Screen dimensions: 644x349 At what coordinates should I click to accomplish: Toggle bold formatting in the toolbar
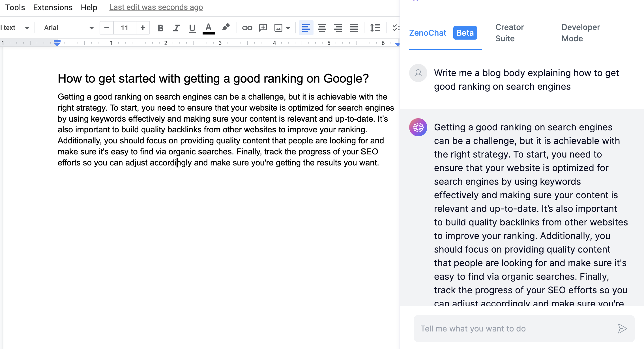(160, 28)
